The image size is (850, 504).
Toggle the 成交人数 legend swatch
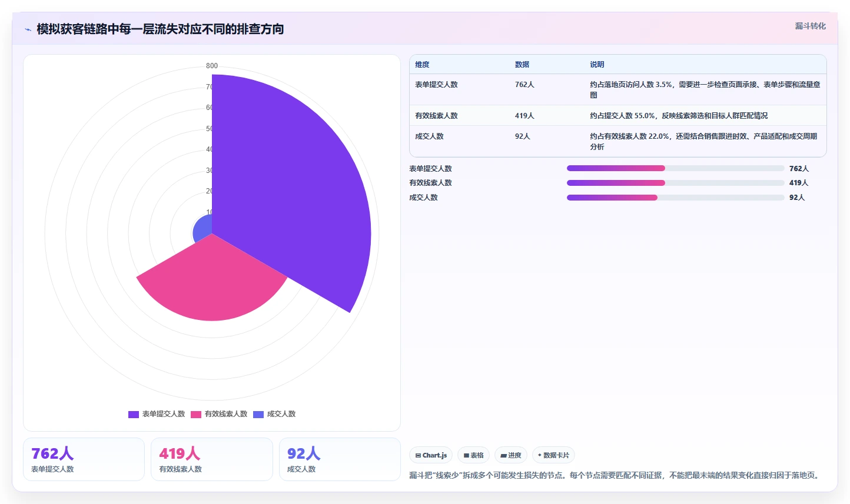point(258,414)
